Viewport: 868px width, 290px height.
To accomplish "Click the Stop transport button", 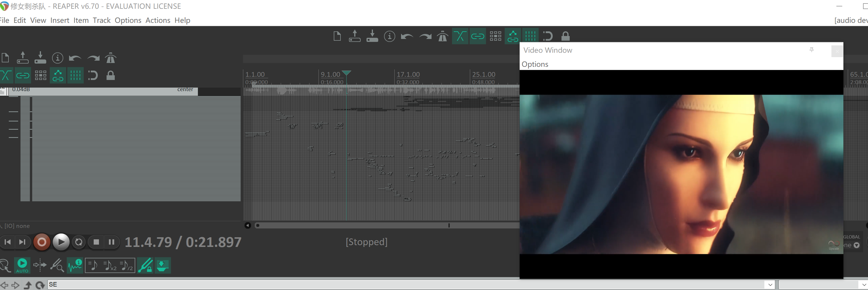I will coord(96,242).
